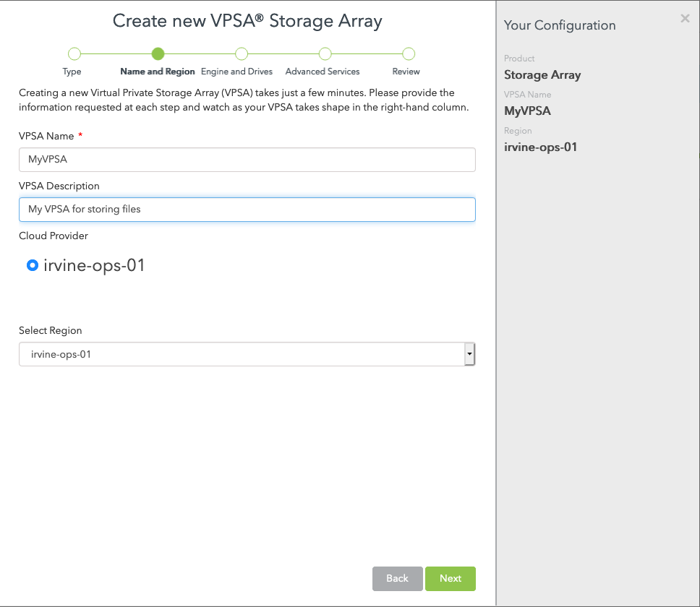Click the Engine and Drives step circle
This screenshot has width=700, height=607.
pos(242,54)
